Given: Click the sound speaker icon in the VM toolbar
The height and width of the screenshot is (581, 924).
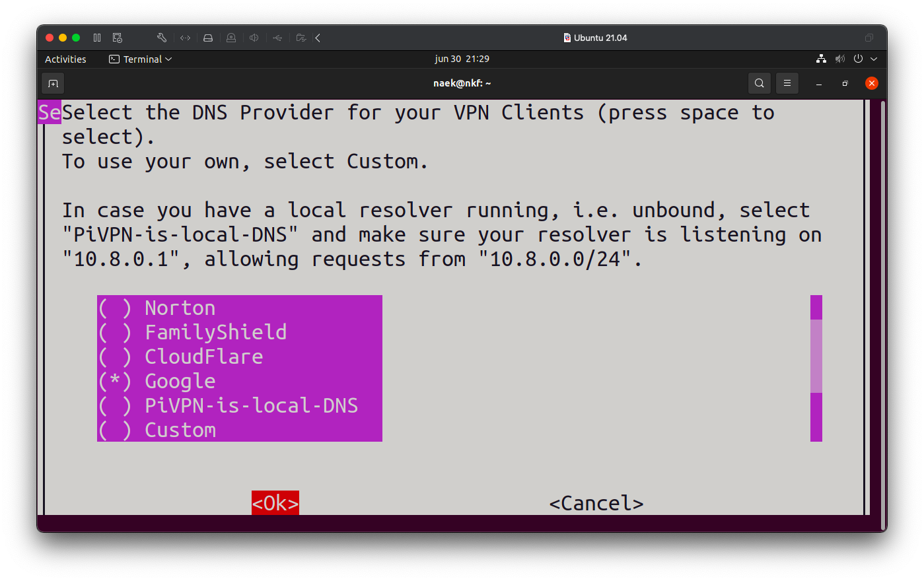Looking at the screenshot, I should tap(254, 38).
